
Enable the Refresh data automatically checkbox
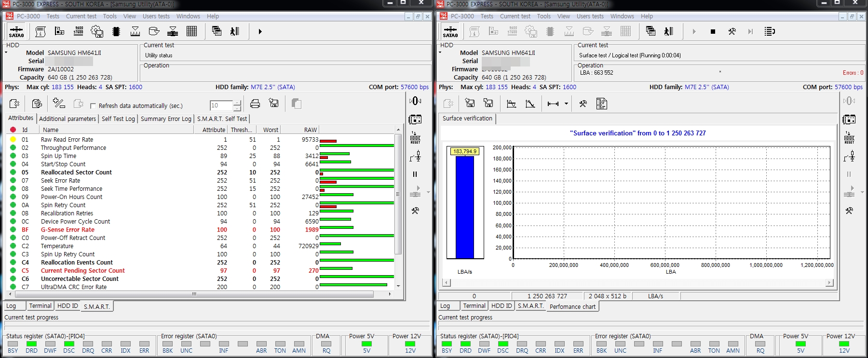93,106
